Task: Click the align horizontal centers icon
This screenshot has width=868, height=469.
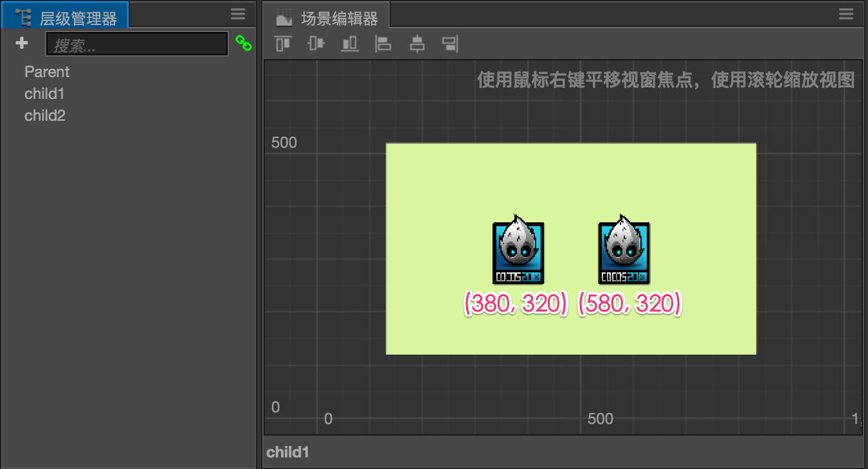Action: [417, 44]
